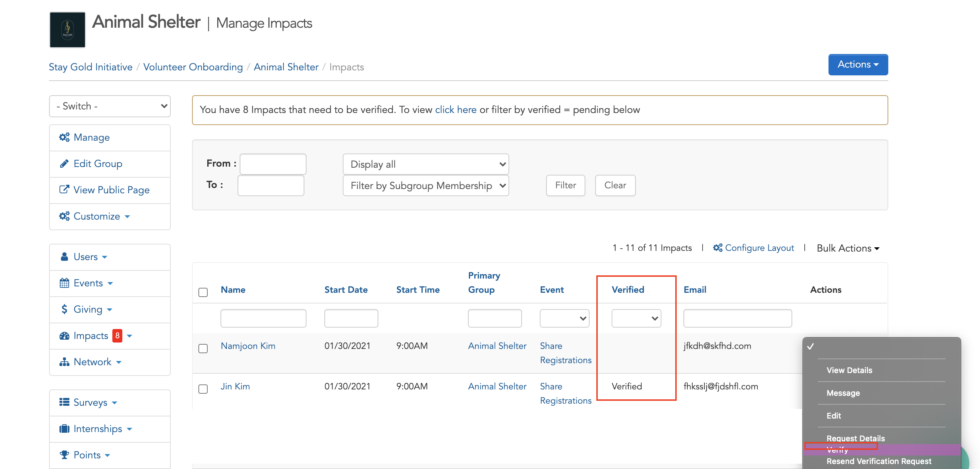Click the Configure Layout gears icon

click(x=718, y=248)
